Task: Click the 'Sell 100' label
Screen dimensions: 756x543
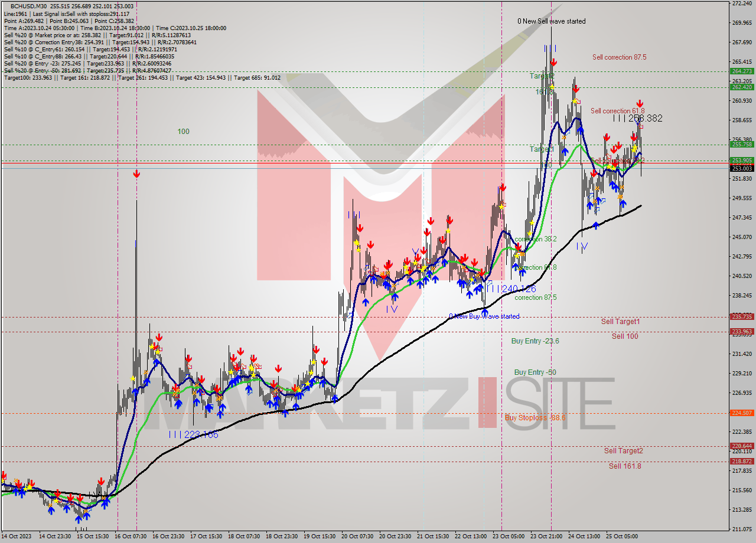Action: (x=625, y=336)
